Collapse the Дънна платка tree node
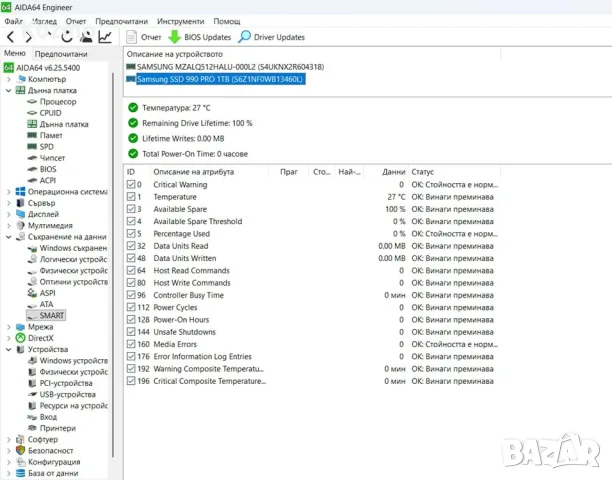The height and width of the screenshot is (480, 612). [x=9, y=91]
